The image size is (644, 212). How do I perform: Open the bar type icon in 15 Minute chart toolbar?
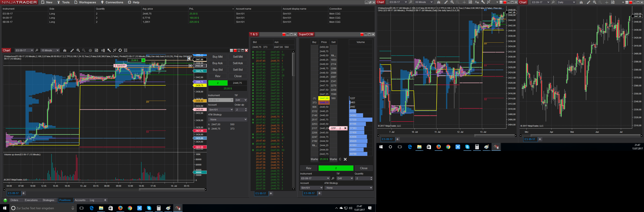(65, 50)
